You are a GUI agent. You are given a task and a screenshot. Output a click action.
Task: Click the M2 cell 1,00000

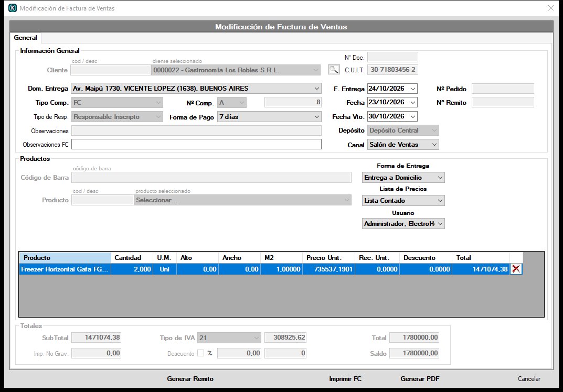coord(281,269)
